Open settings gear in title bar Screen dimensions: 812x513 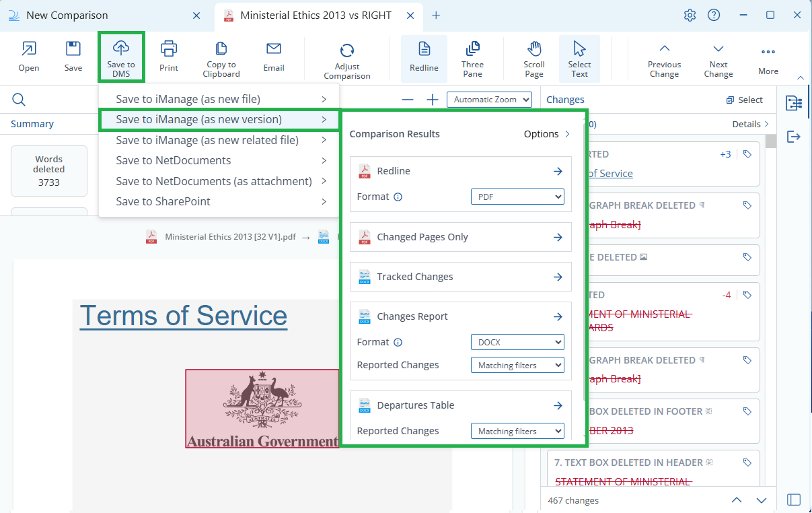(690, 15)
